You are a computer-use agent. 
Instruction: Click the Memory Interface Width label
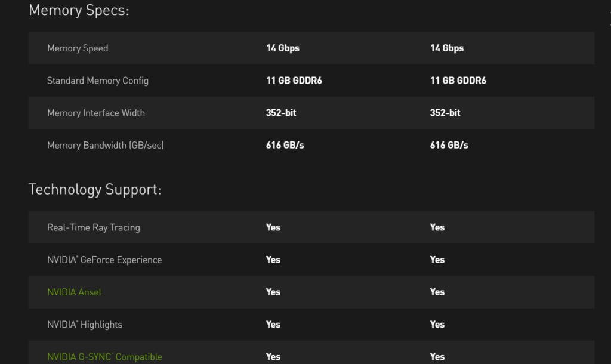coord(96,113)
